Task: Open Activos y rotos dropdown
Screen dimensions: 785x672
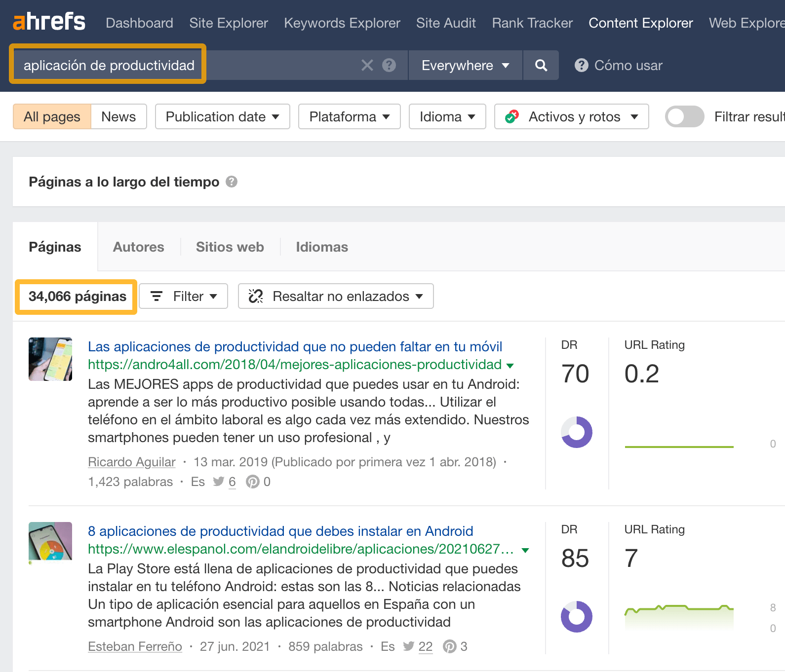Action: [x=572, y=116]
